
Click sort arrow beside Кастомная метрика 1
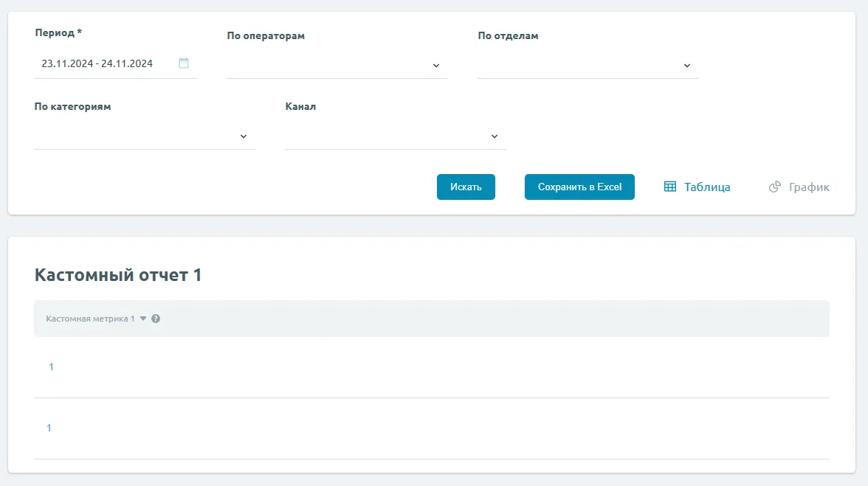tap(143, 319)
